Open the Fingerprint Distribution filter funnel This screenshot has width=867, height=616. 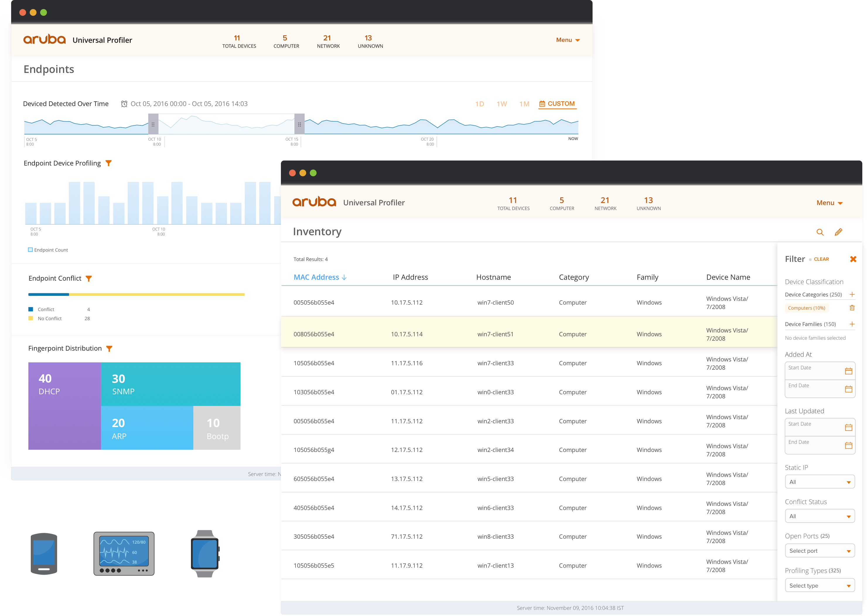(x=109, y=349)
